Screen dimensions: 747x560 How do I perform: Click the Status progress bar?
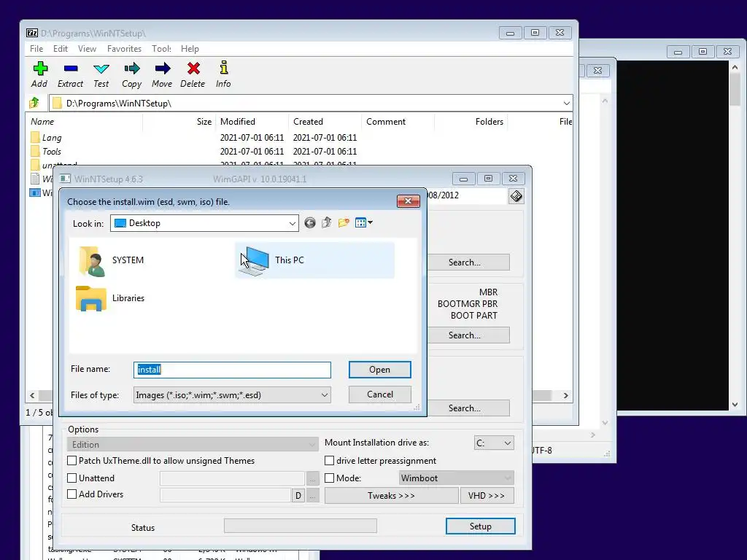(300, 526)
